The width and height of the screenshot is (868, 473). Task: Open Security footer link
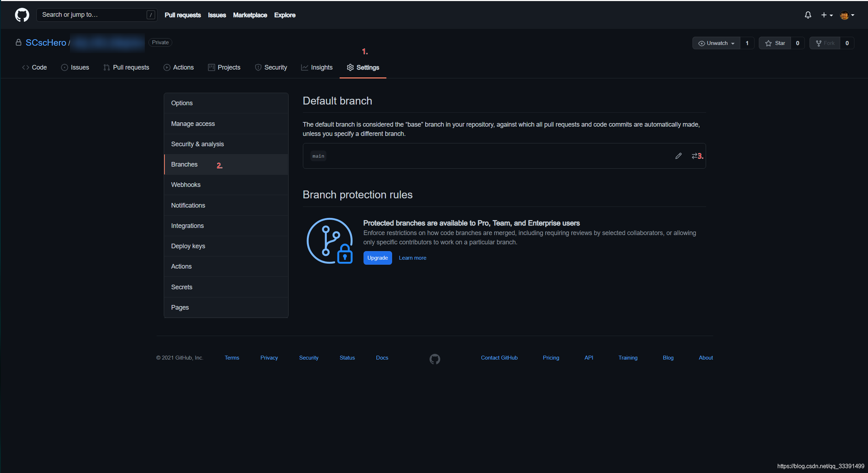[x=309, y=358]
